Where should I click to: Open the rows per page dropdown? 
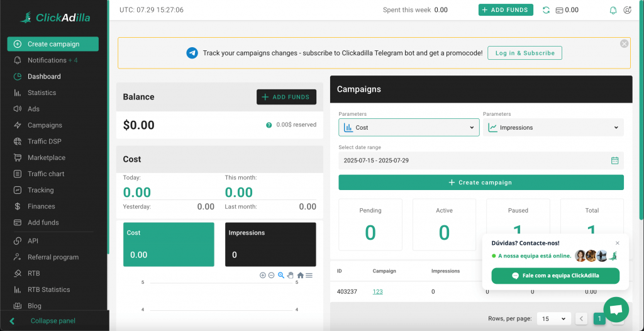553,318
